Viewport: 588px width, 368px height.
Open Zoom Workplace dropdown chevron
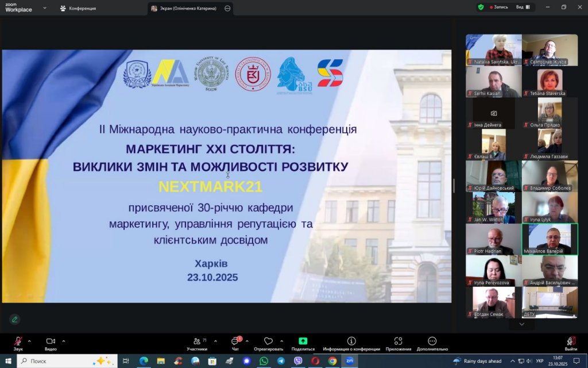tap(44, 8)
